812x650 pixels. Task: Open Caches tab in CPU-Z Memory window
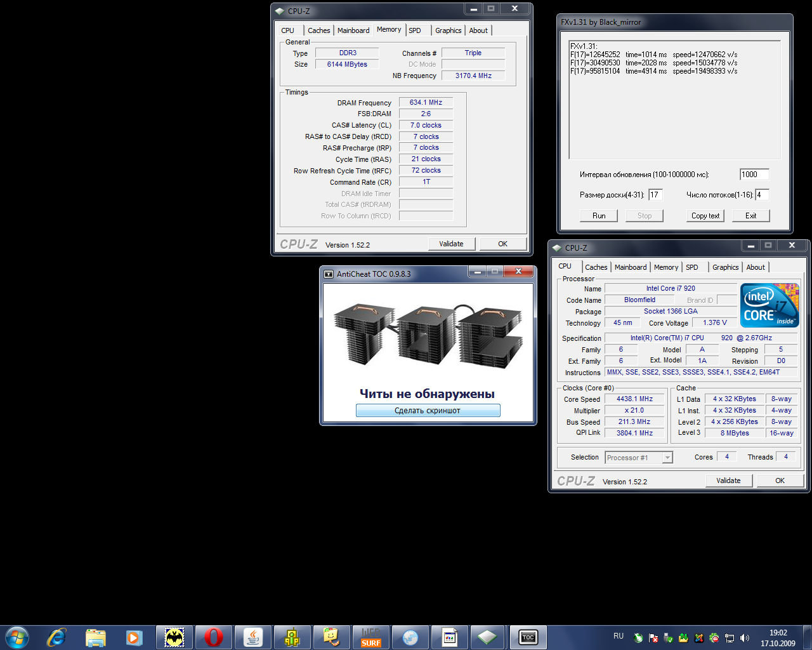319,30
